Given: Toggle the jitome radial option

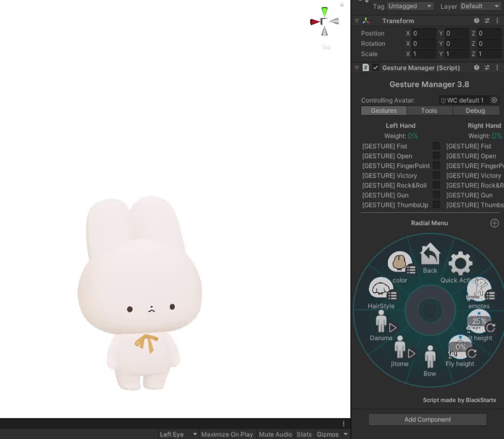Looking at the screenshot, I should tap(400, 351).
